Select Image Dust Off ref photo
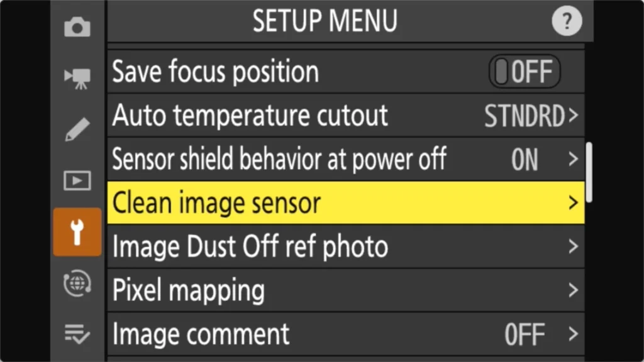The image size is (644, 362). pyautogui.click(x=250, y=246)
